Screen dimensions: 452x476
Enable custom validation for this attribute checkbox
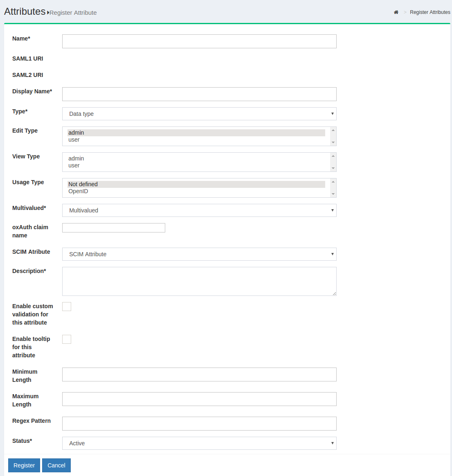pos(67,307)
